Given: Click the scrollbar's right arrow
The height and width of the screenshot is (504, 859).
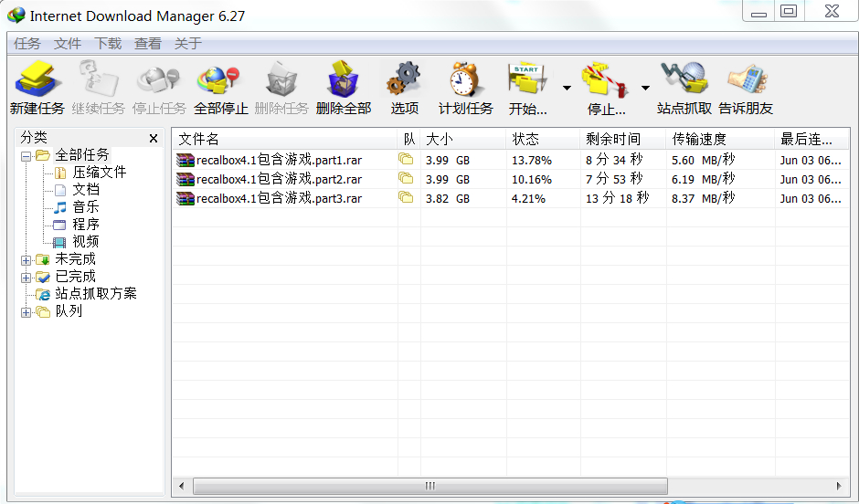Looking at the screenshot, I should pos(839,486).
